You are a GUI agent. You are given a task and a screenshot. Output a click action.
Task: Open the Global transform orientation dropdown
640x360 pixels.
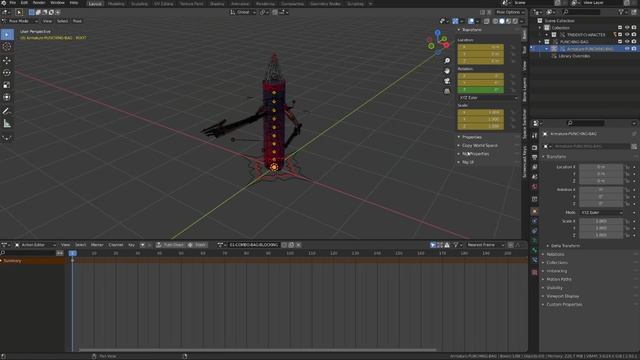pos(243,12)
